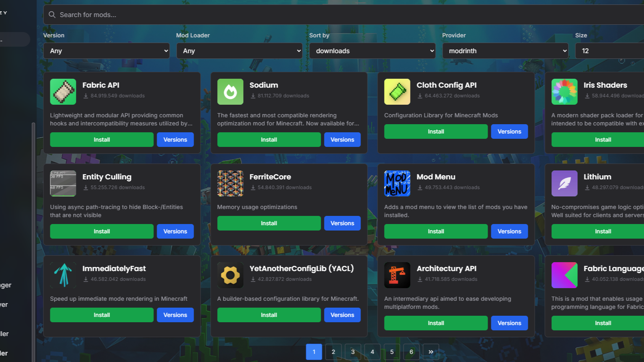This screenshot has width=644, height=362.
Task: Click the Size input field
Action: point(609,51)
